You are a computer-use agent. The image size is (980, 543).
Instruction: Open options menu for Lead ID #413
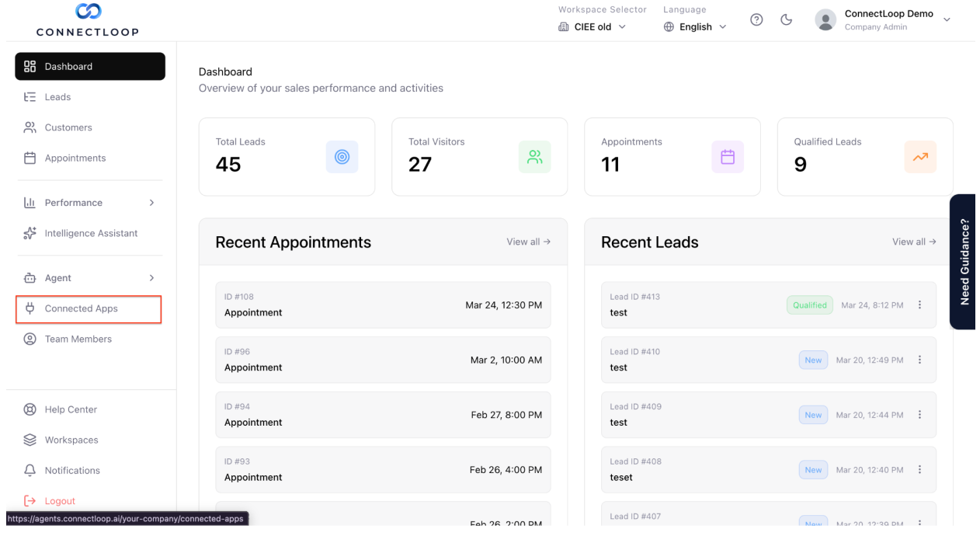[x=920, y=305]
